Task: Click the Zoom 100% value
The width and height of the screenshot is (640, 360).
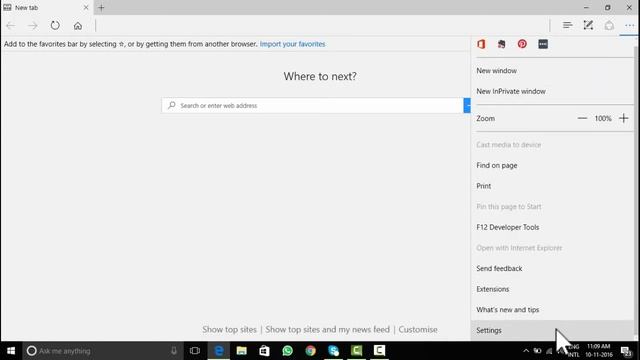Action: (x=603, y=118)
